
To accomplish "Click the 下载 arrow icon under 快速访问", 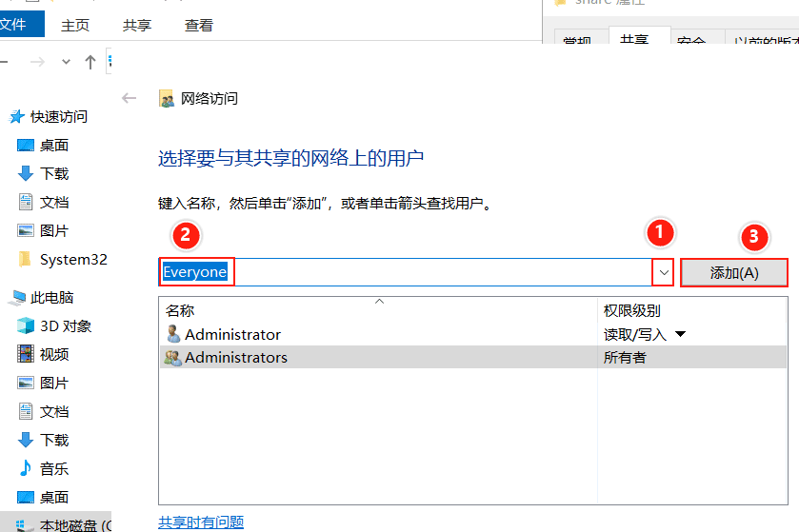I will pyautogui.click(x=26, y=173).
